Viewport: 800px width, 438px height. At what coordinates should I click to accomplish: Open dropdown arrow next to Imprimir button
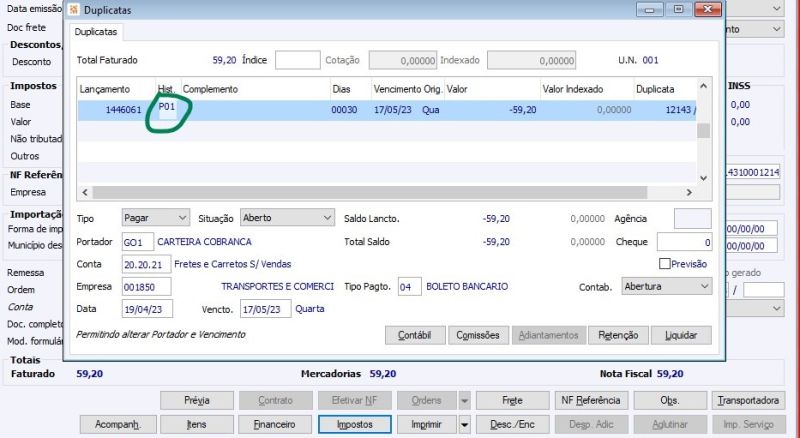coord(464,424)
